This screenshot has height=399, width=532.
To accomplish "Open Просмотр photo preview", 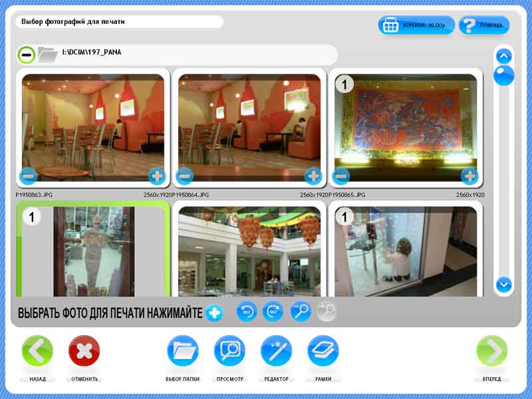I will pyautogui.click(x=229, y=351).
